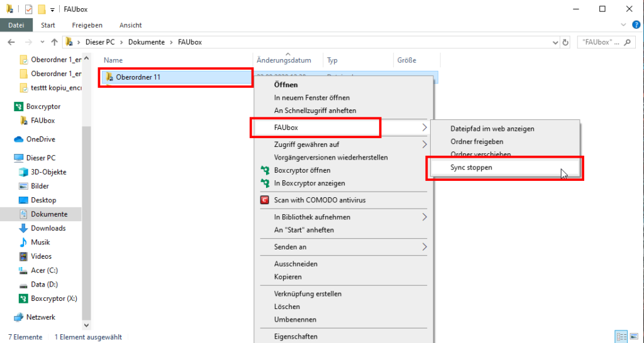644x343 pixels.
Task: Click the refresh icon beside address bar
Action: [x=566, y=42]
